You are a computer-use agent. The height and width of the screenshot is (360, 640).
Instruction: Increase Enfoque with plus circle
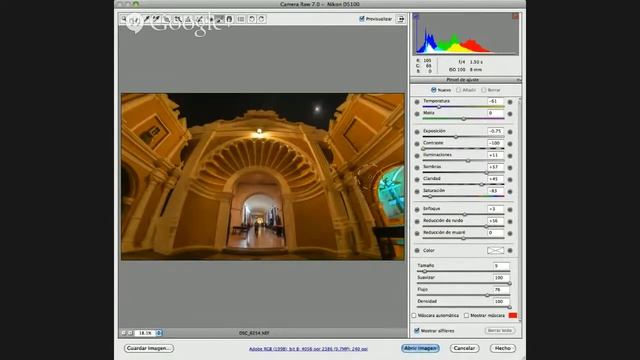pyautogui.click(x=510, y=210)
